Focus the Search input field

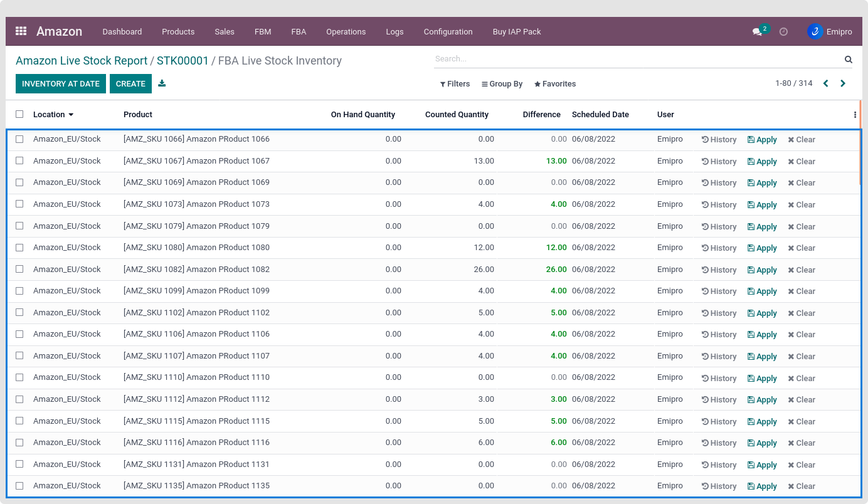coord(637,59)
